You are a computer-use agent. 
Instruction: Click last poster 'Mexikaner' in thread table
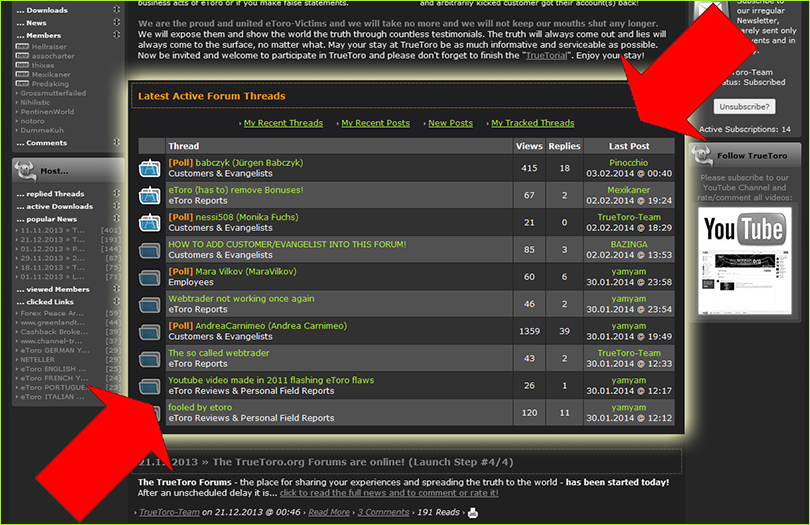(629, 190)
